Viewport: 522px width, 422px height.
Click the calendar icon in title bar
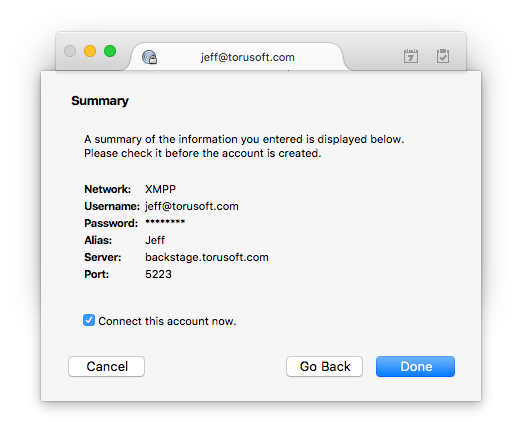click(x=411, y=56)
